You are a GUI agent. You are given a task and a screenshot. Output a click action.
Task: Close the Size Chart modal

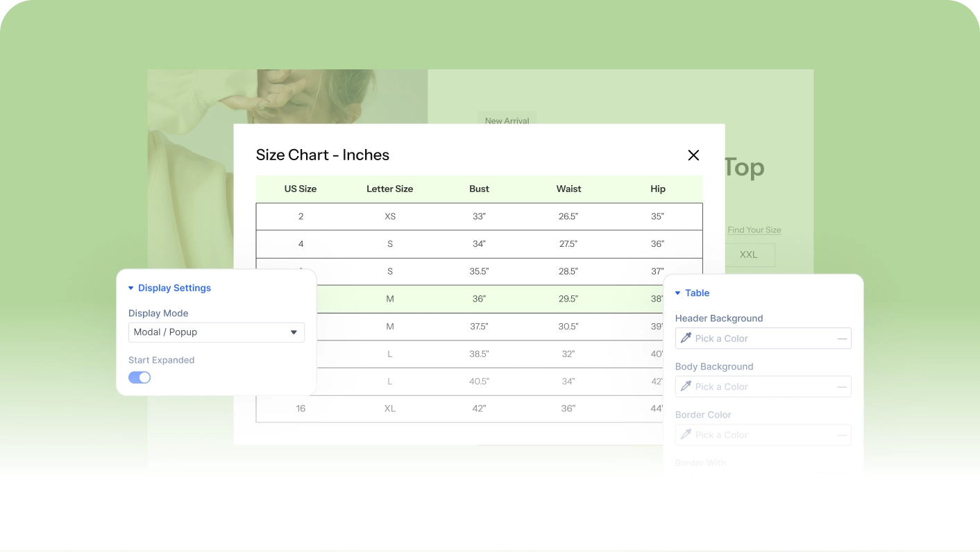pyautogui.click(x=693, y=155)
